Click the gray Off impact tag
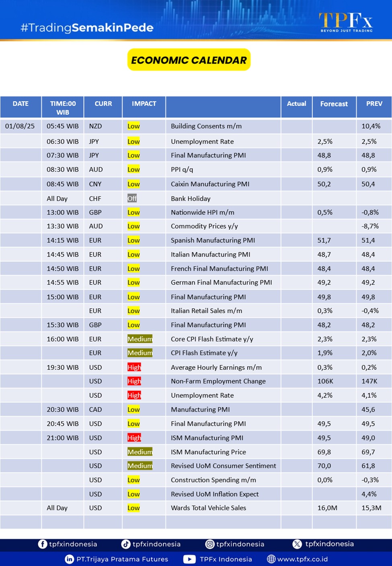The width and height of the screenshot is (392, 566). [132, 199]
